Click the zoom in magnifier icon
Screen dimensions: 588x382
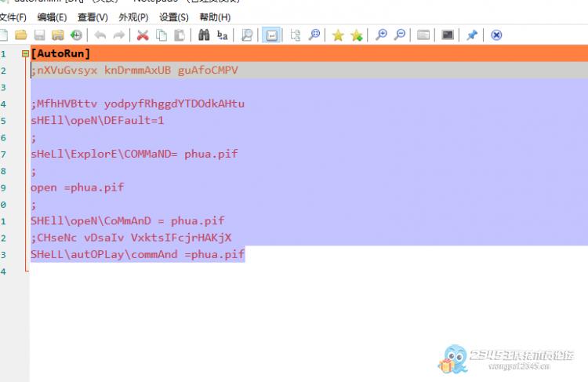pos(381,35)
